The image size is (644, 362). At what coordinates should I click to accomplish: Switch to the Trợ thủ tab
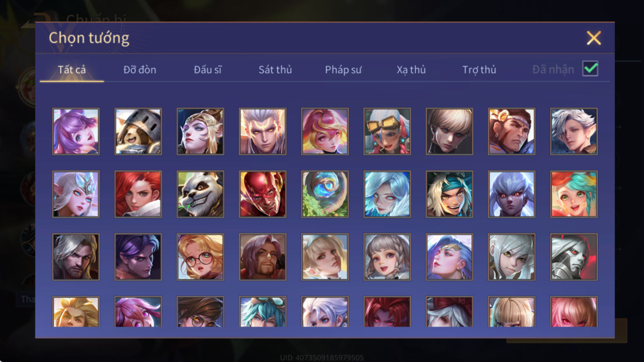click(479, 70)
